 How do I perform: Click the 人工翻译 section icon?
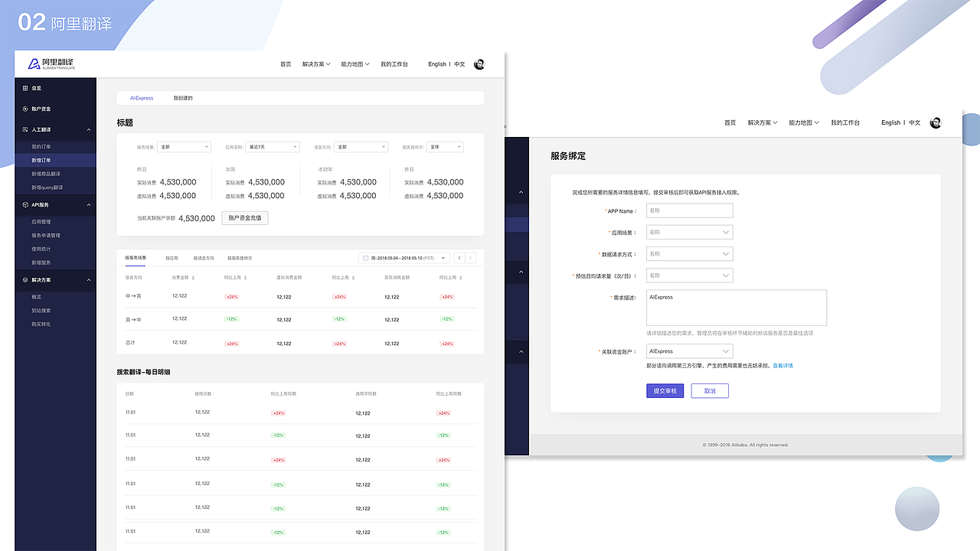(25, 129)
